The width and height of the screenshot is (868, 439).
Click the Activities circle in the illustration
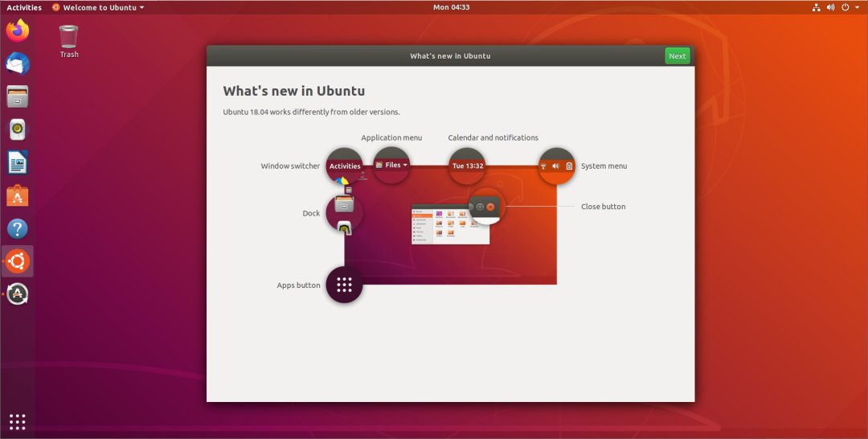[344, 166]
